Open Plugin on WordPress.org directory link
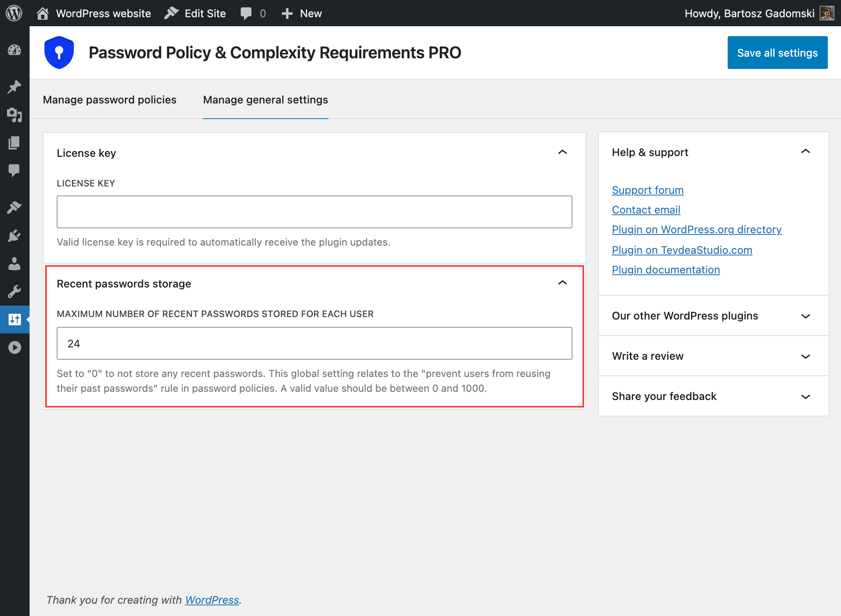This screenshot has width=841, height=616. (697, 230)
